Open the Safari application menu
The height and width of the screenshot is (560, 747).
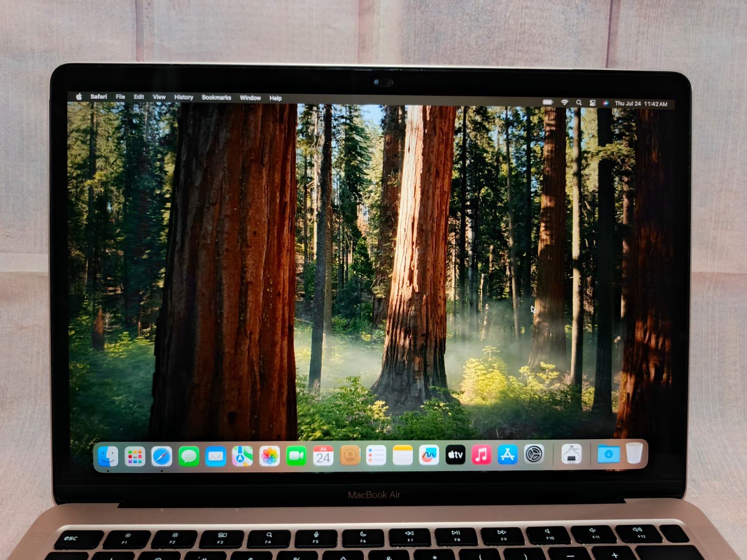tap(99, 97)
